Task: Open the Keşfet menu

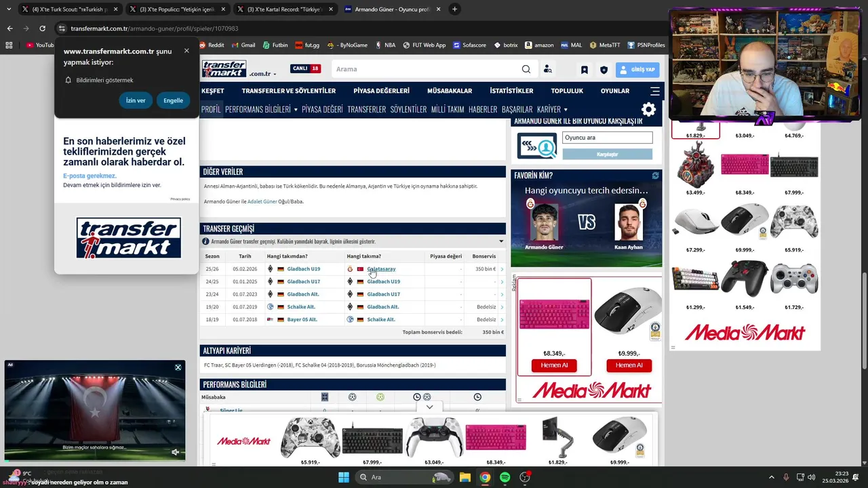Action: pos(212,91)
